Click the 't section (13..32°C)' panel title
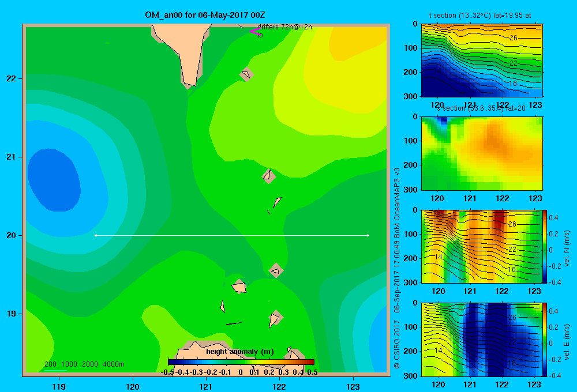Screen dimensions: 577x392 click(x=480, y=16)
